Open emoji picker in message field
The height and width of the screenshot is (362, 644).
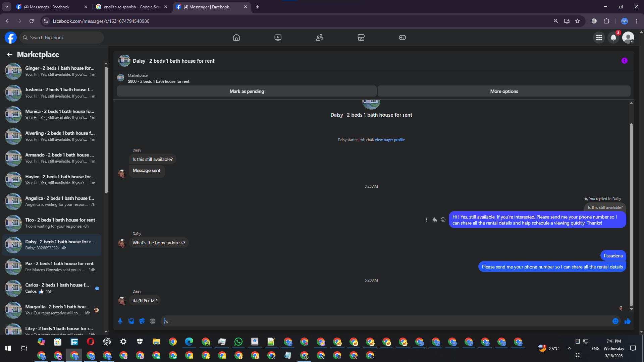pos(615,321)
